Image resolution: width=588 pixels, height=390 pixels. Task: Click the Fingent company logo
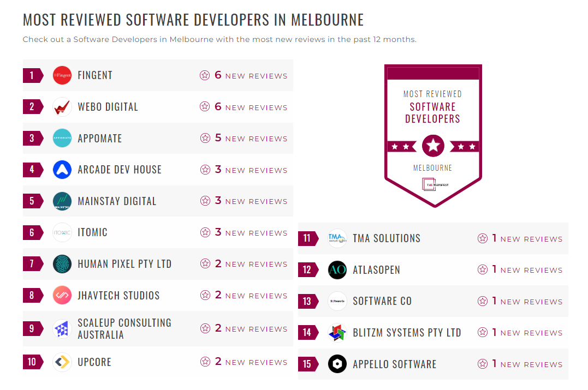(x=62, y=75)
